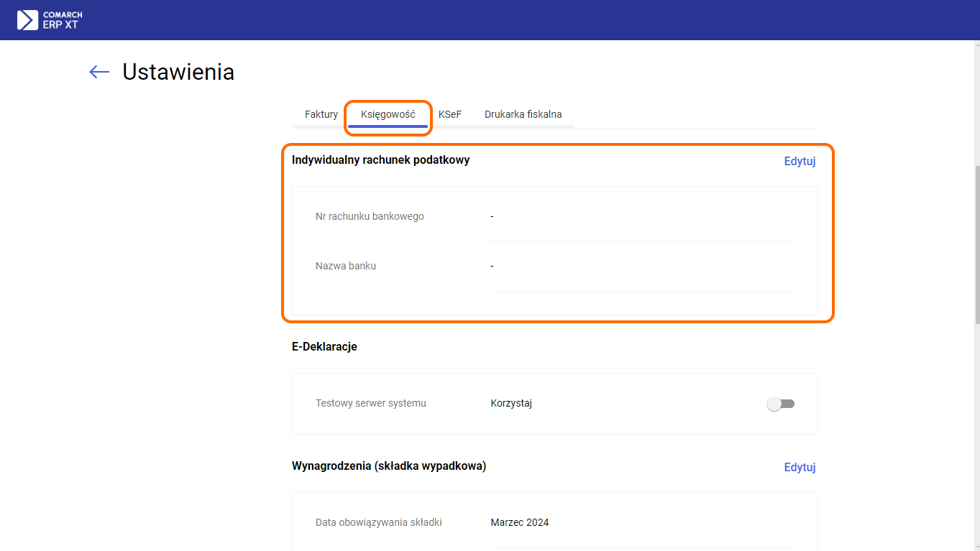The width and height of the screenshot is (980, 551).
Task: Click Edytuj for Indywidualny rachunek podatkowy
Action: pos(800,161)
